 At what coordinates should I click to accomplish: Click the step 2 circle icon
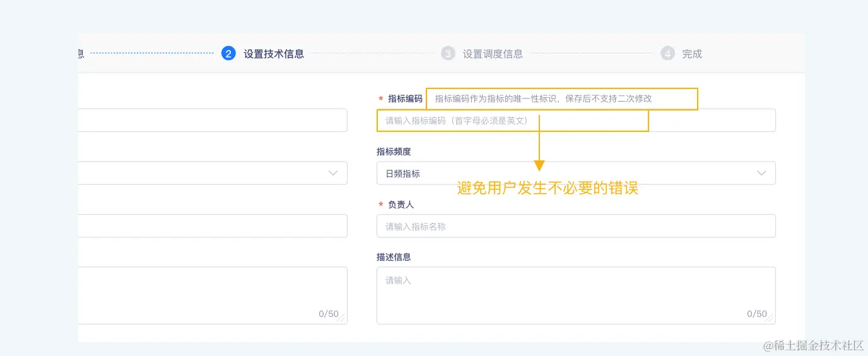click(228, 54)
